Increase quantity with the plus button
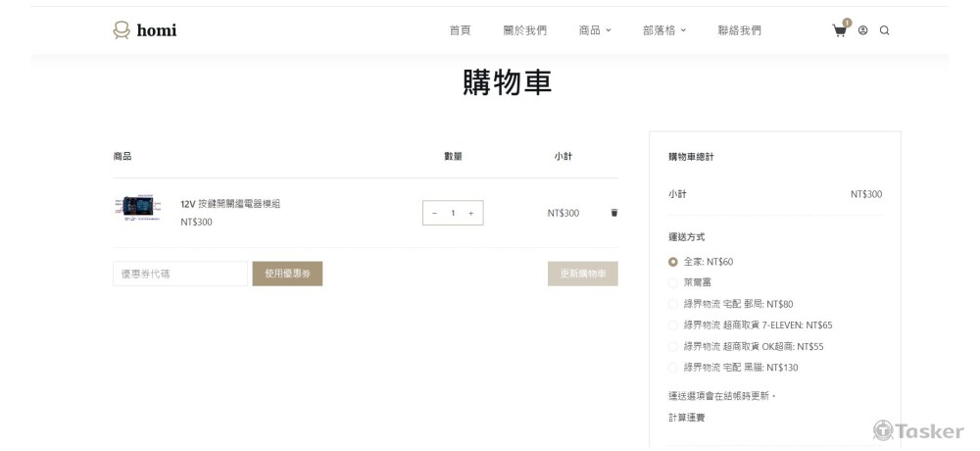The width and height of the screenshot is (980, 451). point(470,213)
